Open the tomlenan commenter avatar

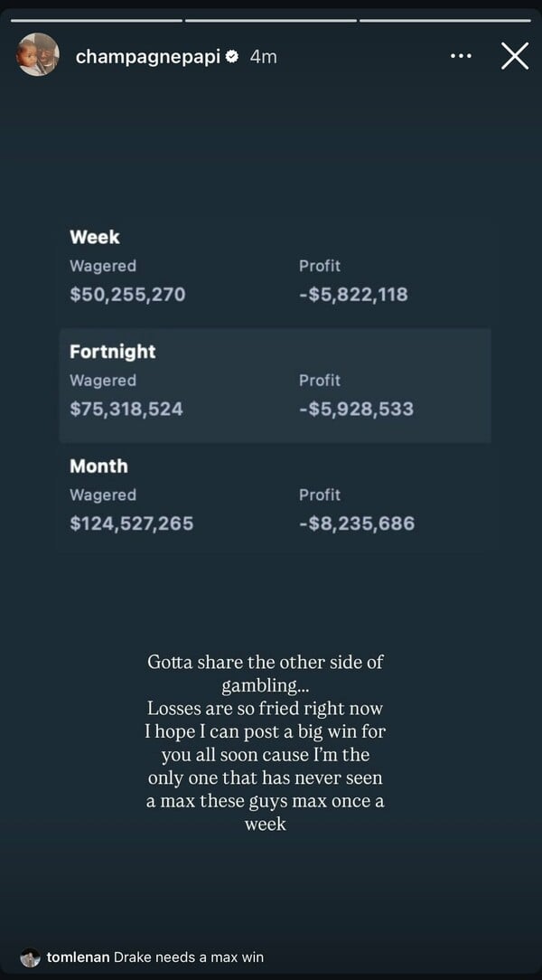[31, 957]
